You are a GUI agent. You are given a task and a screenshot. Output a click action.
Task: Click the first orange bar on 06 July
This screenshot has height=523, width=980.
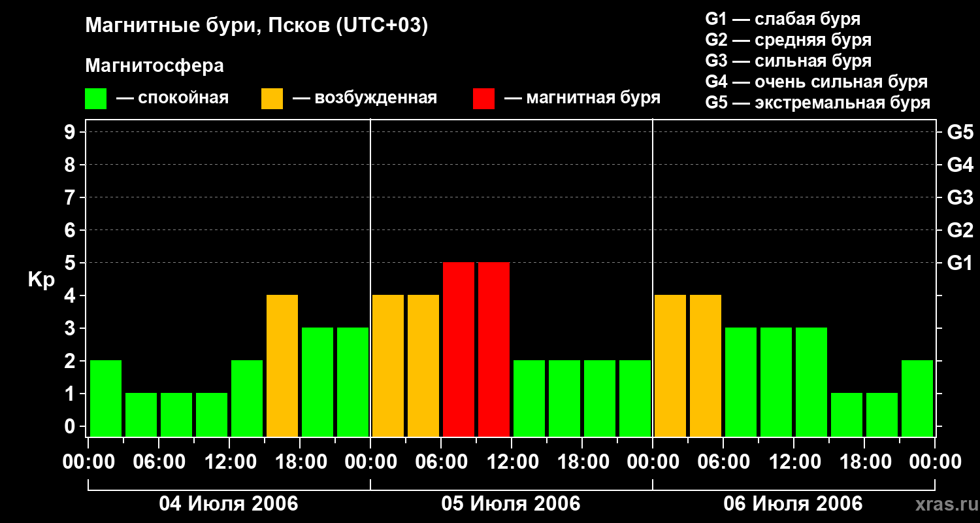tap(670, 365)
